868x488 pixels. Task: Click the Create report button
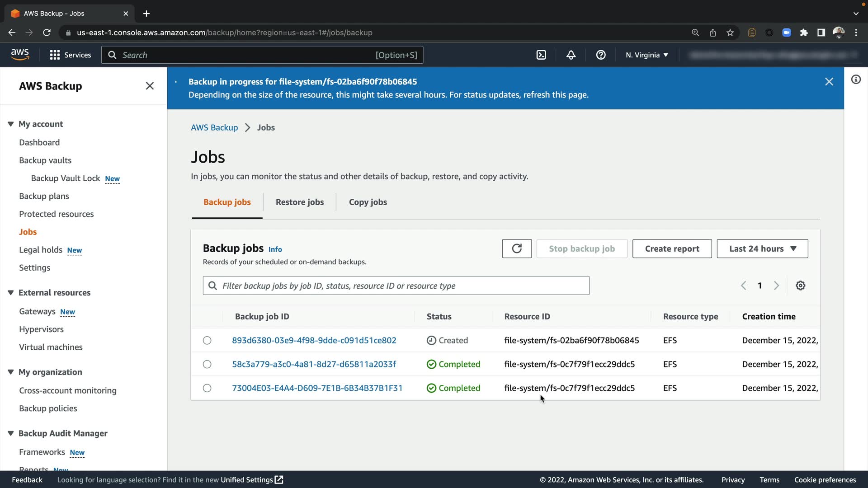pyautogui.click(x=672, y=249)
